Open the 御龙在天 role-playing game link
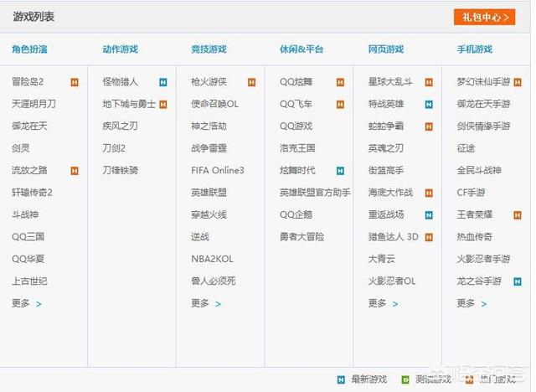Viewport: 536px width, 392px height. click(x=29, y=126)
